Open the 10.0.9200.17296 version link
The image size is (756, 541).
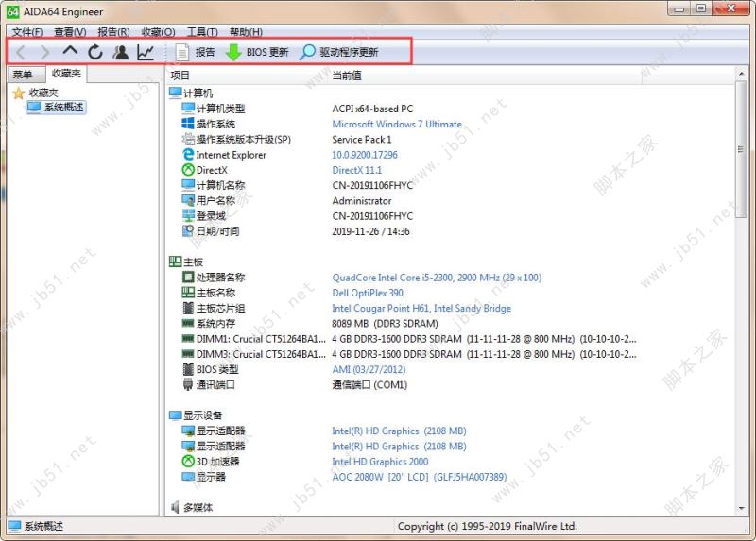(x=365, y=155)
